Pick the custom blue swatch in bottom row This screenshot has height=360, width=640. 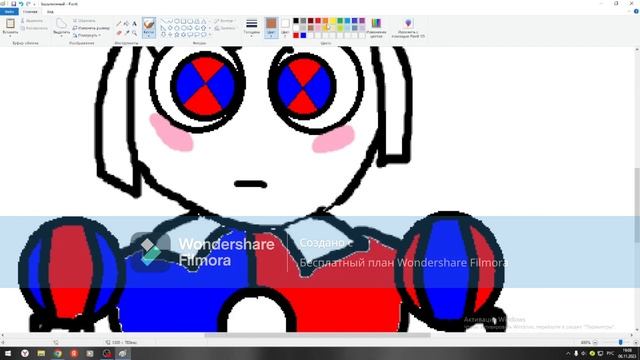click(x=303, y=36)
